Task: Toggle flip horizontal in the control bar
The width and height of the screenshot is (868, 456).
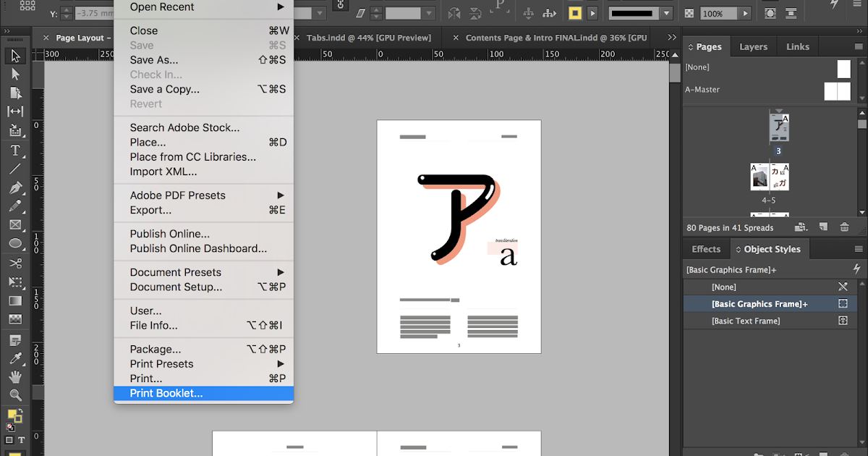Action: tap(454, 12)
